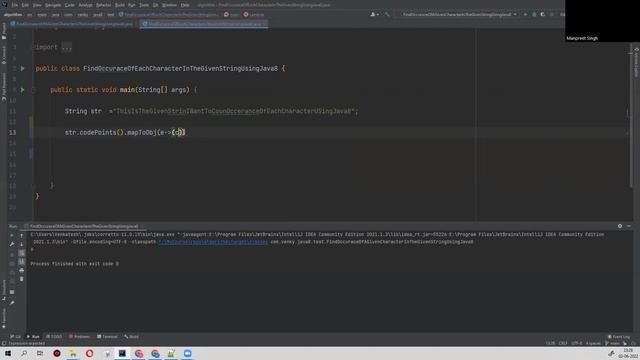Click Run with Coverage icon in toolbar
Screen dimensions: 640x360
coord(543,15)
